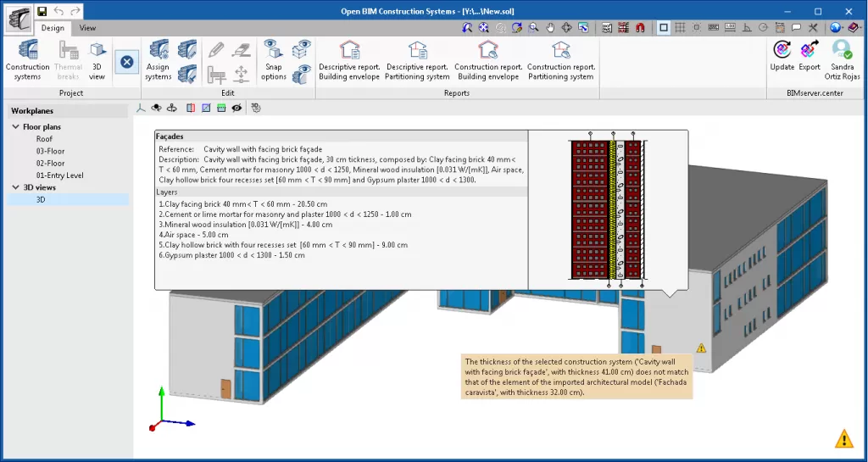Open Construction report Partitioning system
This screenshot has height=462, width=868.
pos(560,59)
